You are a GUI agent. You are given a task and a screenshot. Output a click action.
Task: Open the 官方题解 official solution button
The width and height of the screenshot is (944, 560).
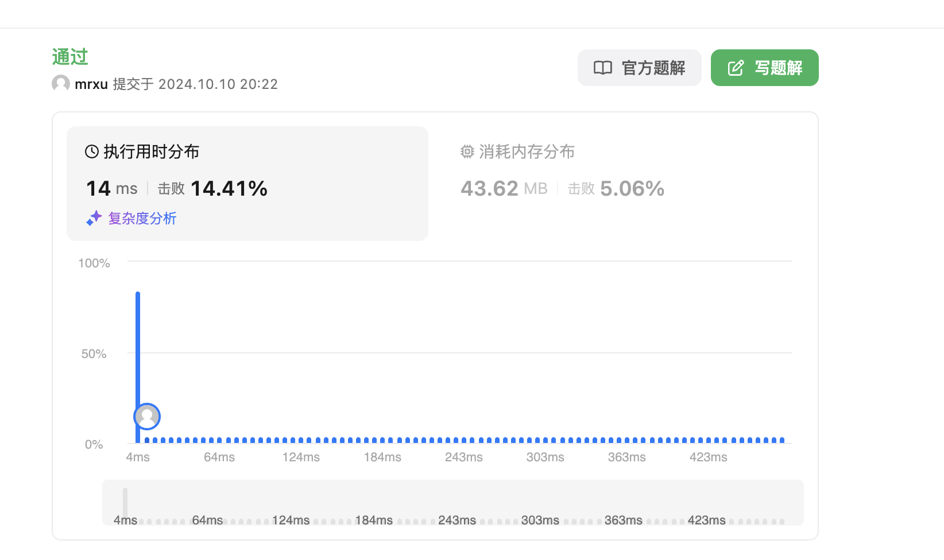639,68
